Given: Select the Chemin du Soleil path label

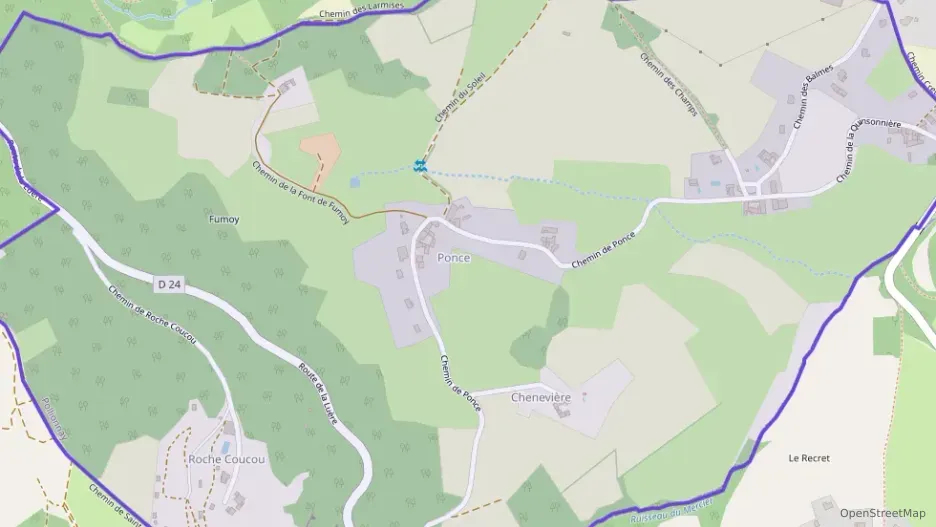Looking at the screenshot, I should pos(461,98).
